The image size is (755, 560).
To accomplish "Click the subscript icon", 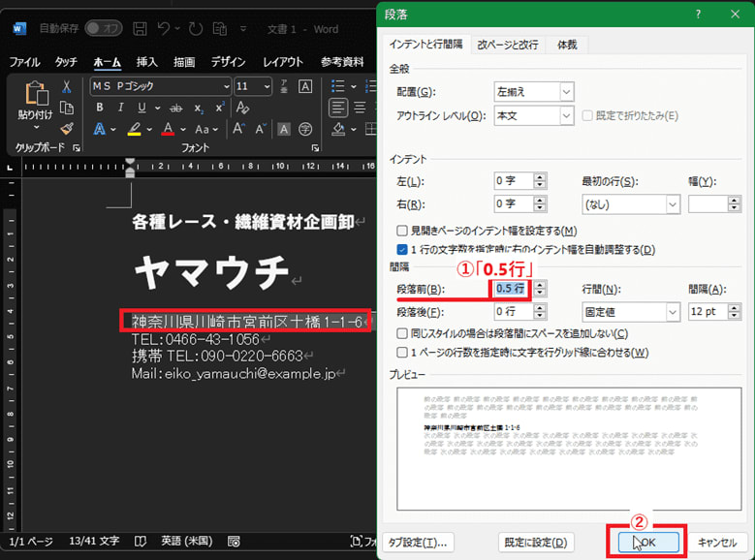I will tap(199, 108).
